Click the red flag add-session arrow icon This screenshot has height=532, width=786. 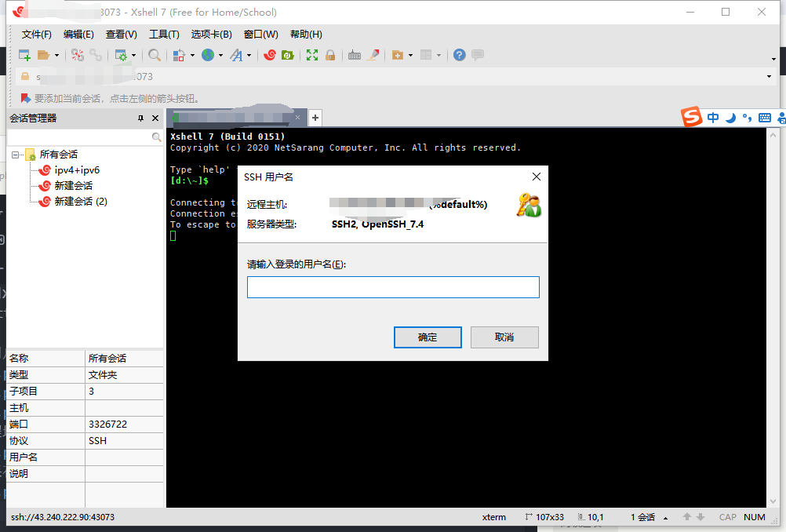coord(26,98)
